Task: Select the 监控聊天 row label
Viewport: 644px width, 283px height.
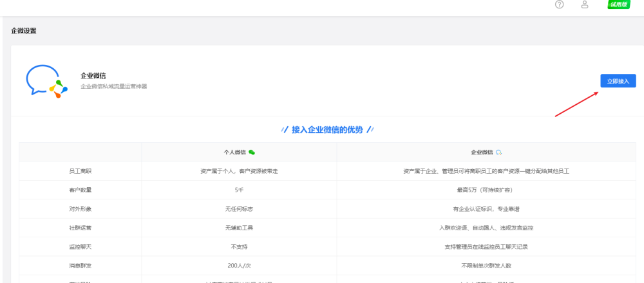Action: [80, 247]
